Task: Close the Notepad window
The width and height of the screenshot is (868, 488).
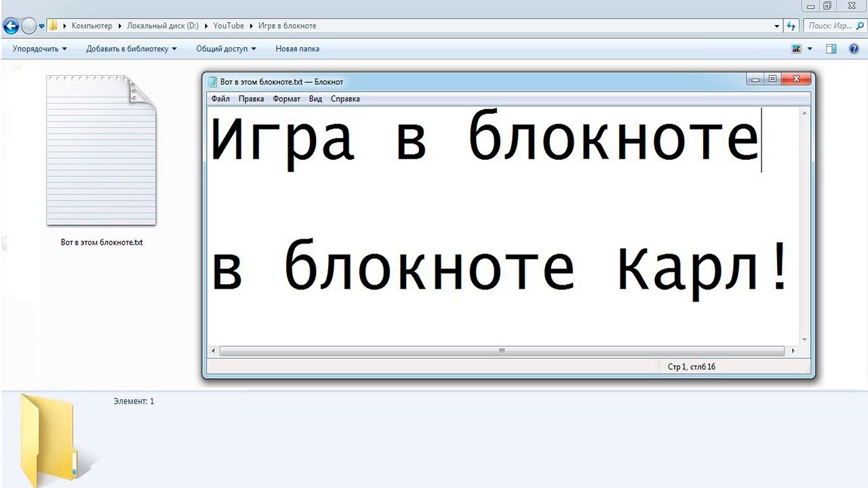Action: point(796,80)
